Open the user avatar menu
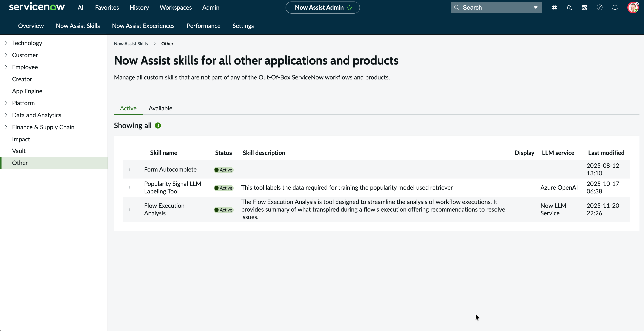Screen dimensions: 644x331 click(633, 8)
